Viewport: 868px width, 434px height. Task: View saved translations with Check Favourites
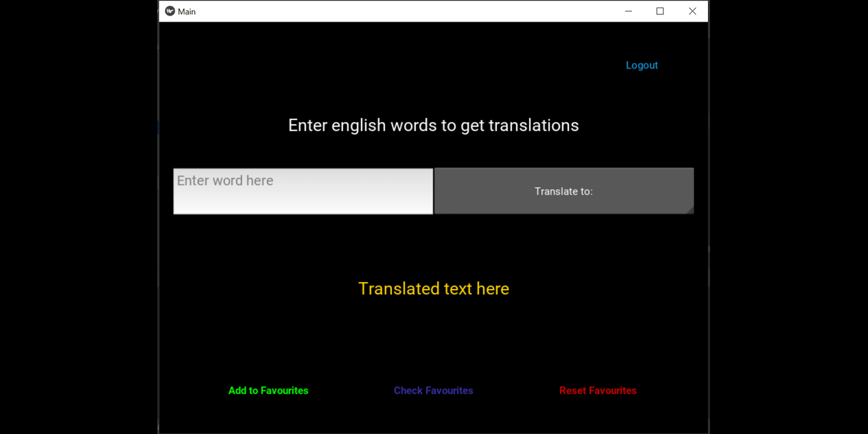pyautogui.click(x=433, y=391)
